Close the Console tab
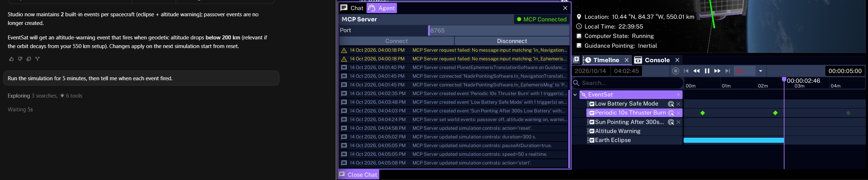Image resolution: width=868 pixels, height=180 pixels. (x=677, y=60)
